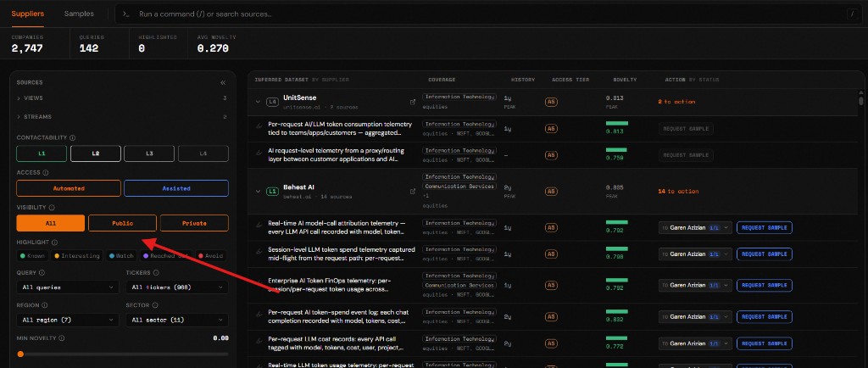Click link icon beside Per-request AI token-spend event log row
The height and width of the screenshot is (368, 868).
[259, 314]
